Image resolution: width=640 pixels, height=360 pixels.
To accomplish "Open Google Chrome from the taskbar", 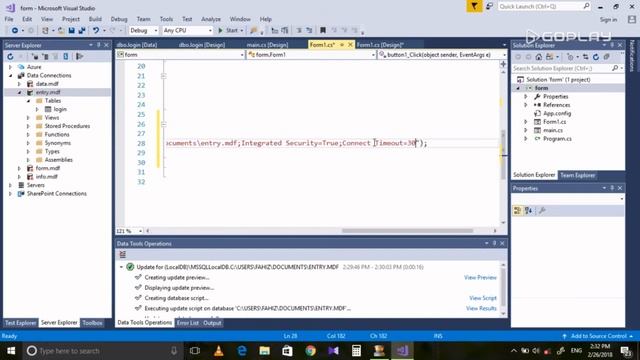I will [311, 351].
